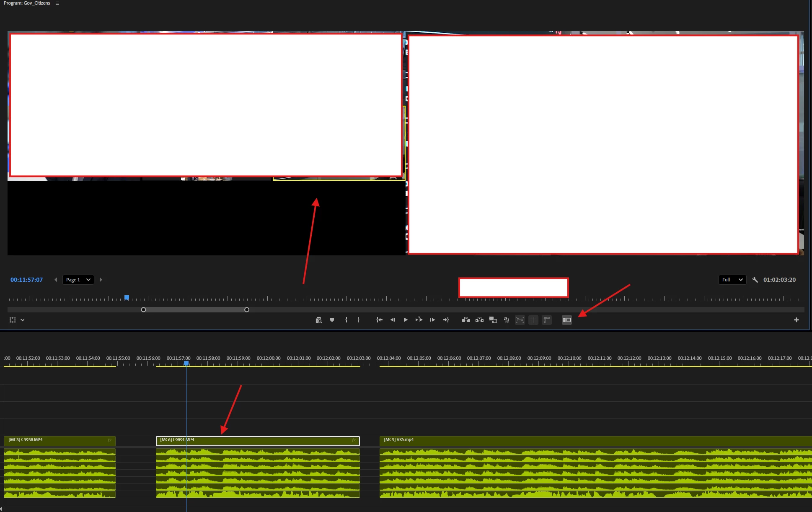Step back one frame
812x512 pixels.
(393, 320)
